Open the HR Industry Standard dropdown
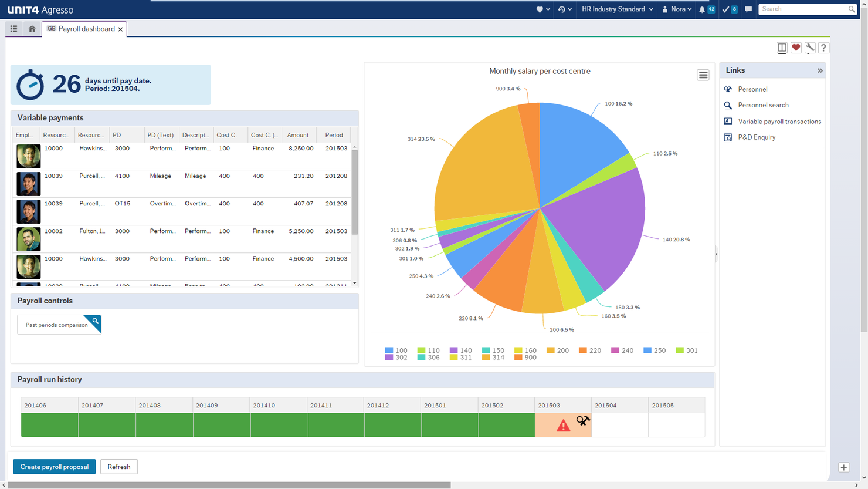This screenshot has width=868, height=489. 616,9
